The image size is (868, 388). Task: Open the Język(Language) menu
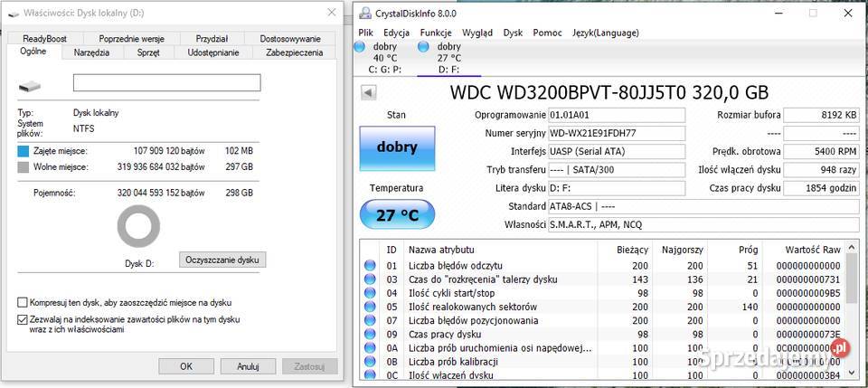pos(606,33)
